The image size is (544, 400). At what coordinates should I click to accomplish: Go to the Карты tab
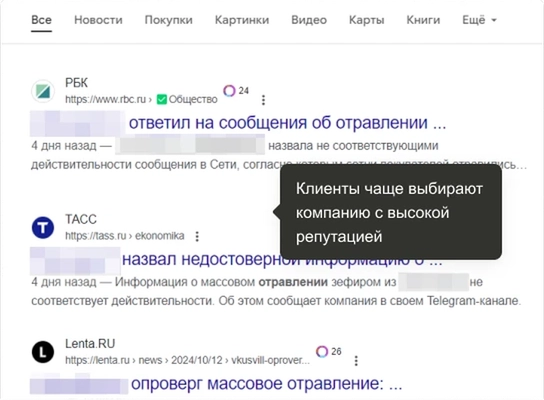point(366,20)
